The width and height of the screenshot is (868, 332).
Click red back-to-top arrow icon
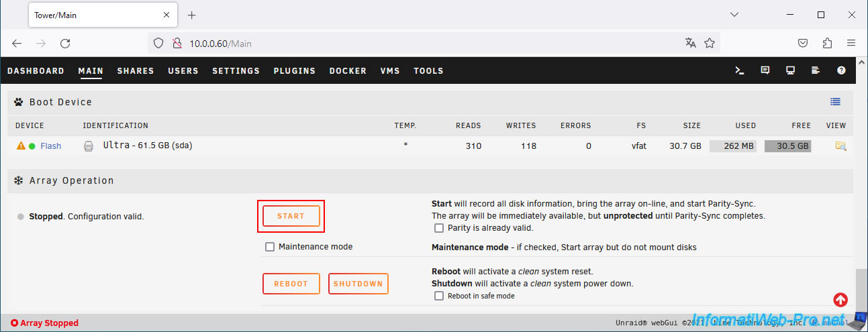[840, 300]
